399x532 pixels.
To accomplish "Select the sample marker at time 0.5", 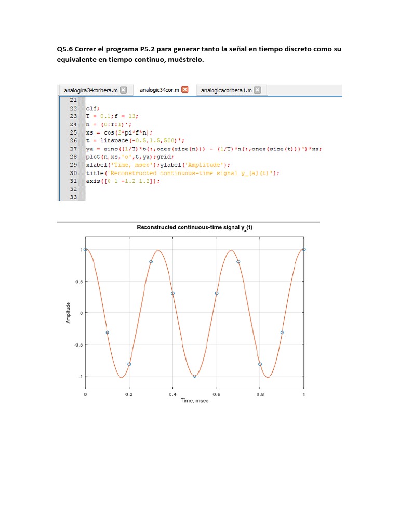I will pos(195,376).
